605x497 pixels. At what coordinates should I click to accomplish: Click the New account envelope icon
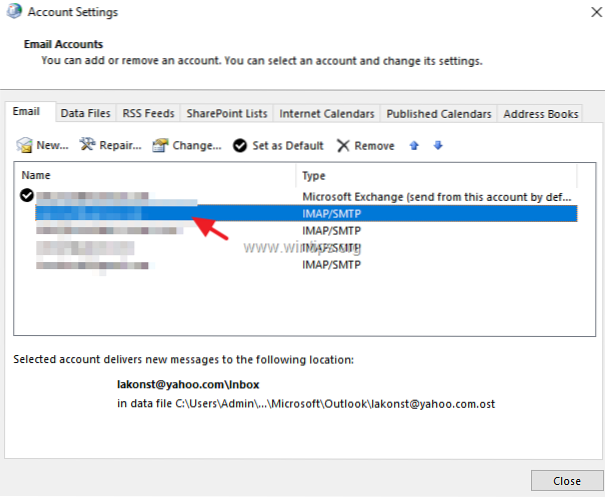[25, 146]
